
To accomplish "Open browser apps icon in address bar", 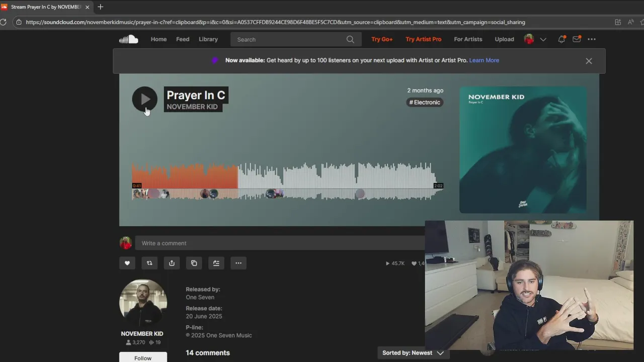I will click(618, 22).
